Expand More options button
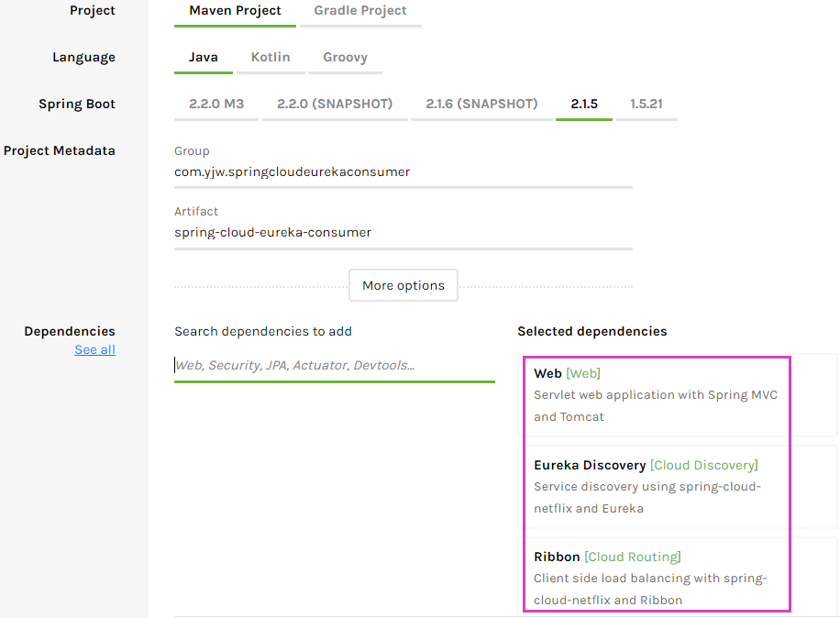Image resolution: width=840 pixels, height=618 pixels. [x=403, y=285]
